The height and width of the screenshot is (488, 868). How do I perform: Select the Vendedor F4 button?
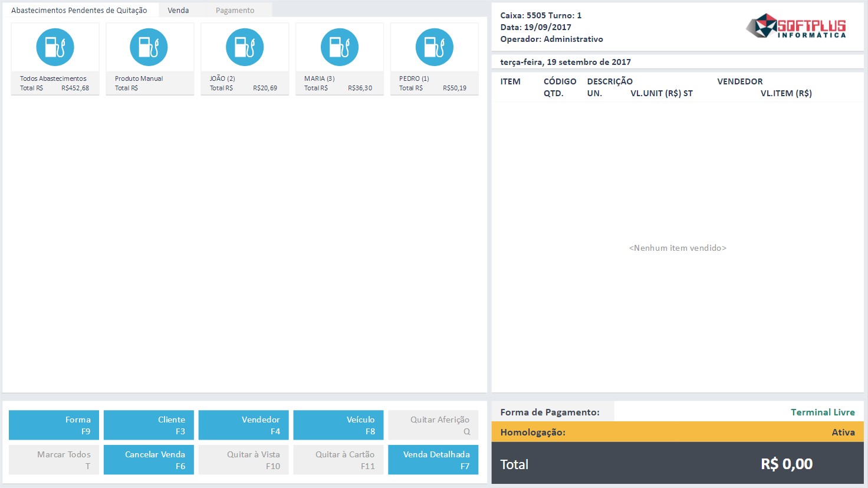tap(244, 425)
